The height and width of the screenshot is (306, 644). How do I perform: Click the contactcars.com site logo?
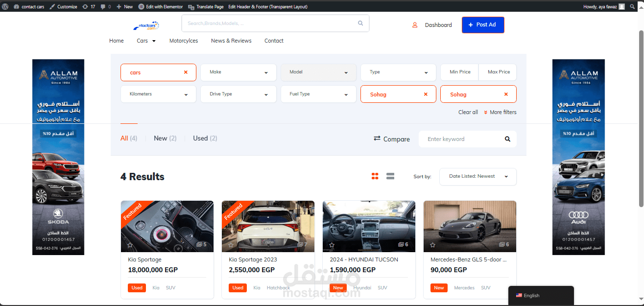pyautogui.click(x=146, y=25)
